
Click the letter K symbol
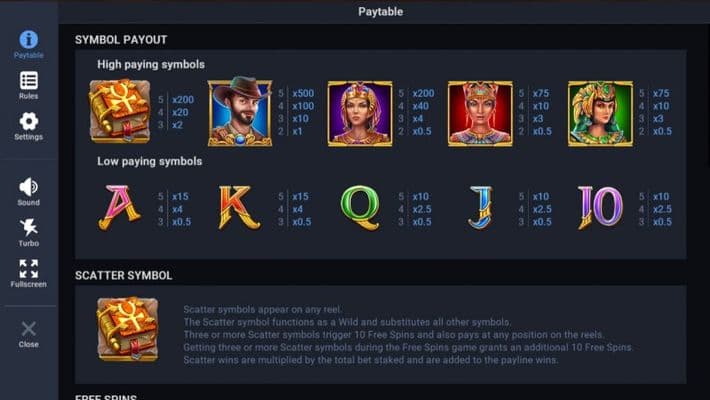pyautogui.click(x=240, y=207)
